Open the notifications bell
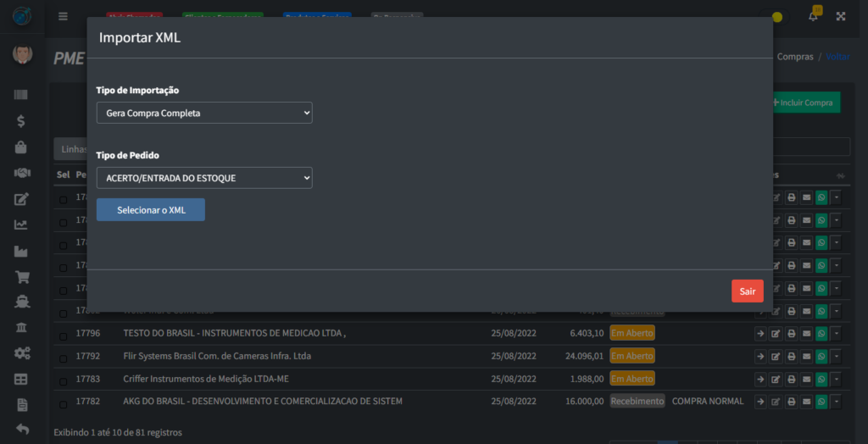Image resolution: width=868 pixels, height=444 pixels. (x=813, y=16)
